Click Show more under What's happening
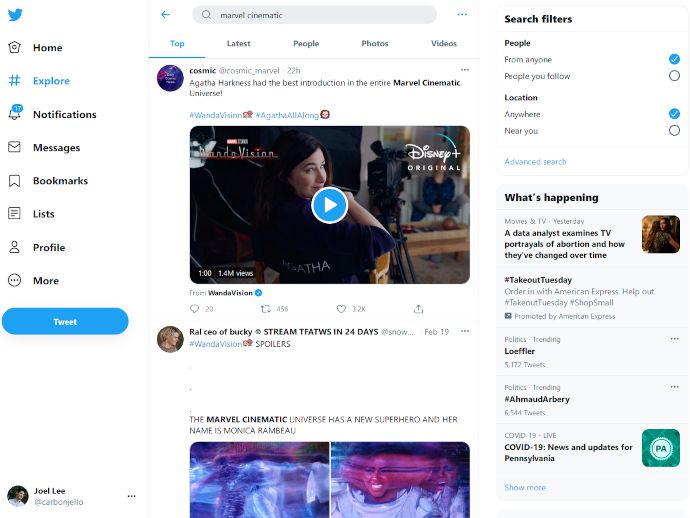 (525, 488)
